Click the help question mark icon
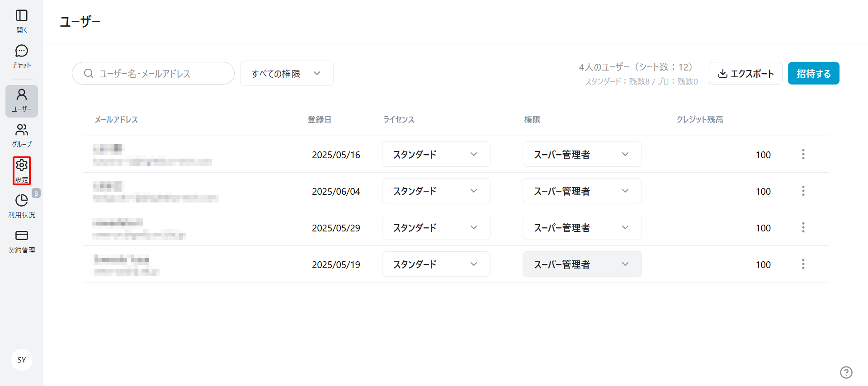 click(x=846, y=372)
